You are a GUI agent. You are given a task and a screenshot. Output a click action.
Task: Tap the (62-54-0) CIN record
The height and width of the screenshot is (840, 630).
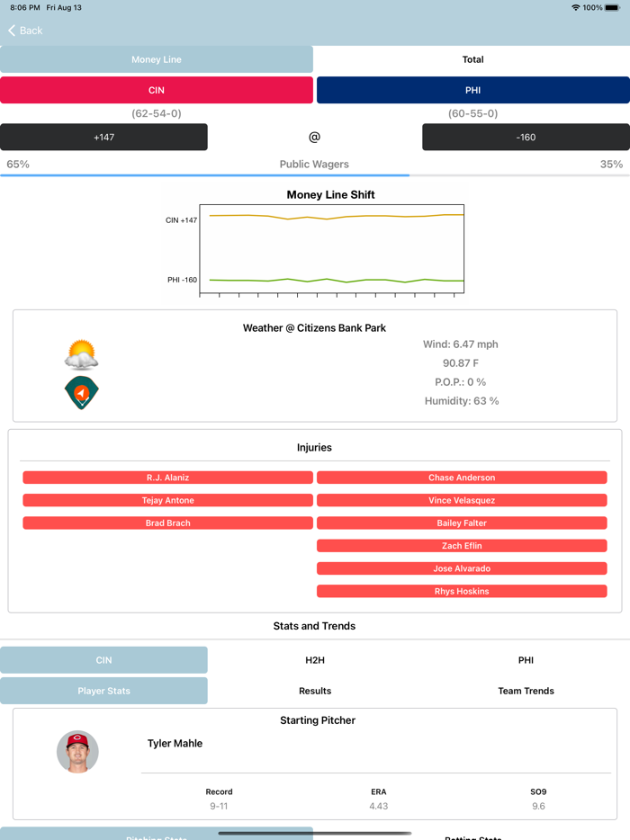(x=157, y=113)
